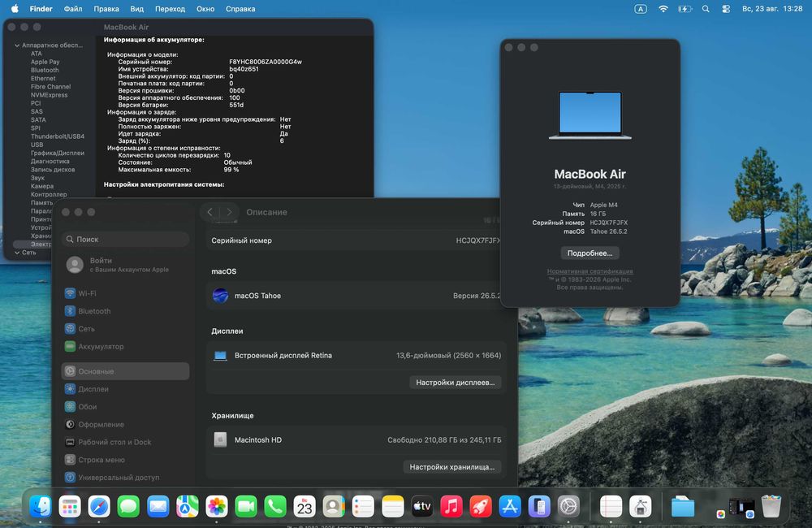Open the Переход menu
This screenshot has height=528, width=812.
point(170,9)
